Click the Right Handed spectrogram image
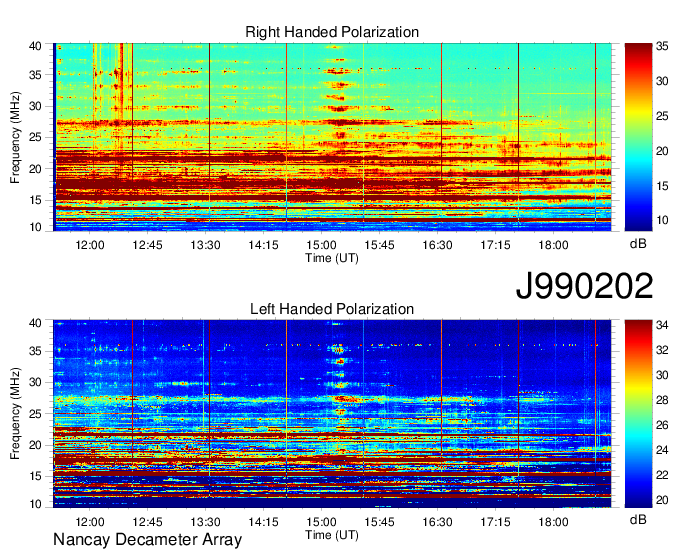The image size is (680, 552). (x=332, y=137)
